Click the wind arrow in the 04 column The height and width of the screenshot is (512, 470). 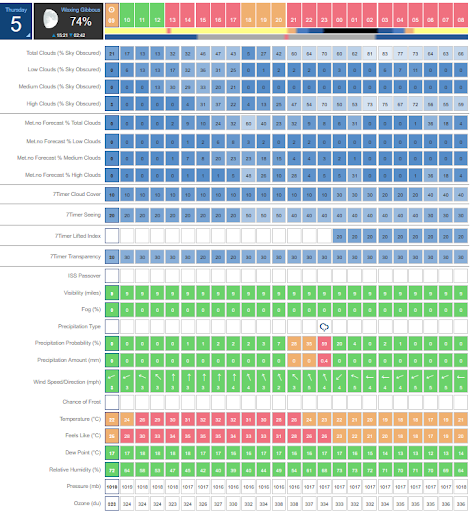pyautogui.click(x=400, y=377)
